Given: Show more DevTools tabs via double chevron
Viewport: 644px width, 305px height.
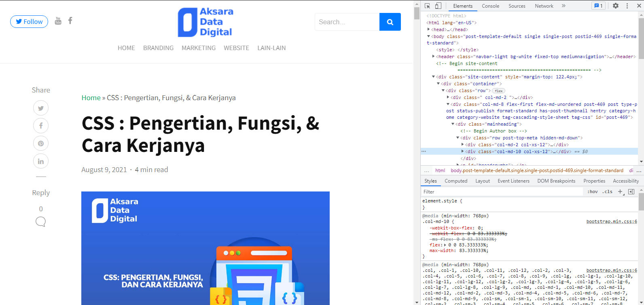Looking at the screenshot, I should (563, 6).
